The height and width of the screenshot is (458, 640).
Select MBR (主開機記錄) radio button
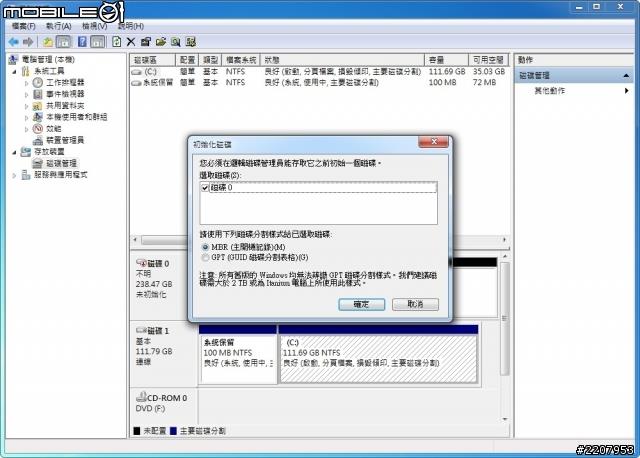click(205, 247)
